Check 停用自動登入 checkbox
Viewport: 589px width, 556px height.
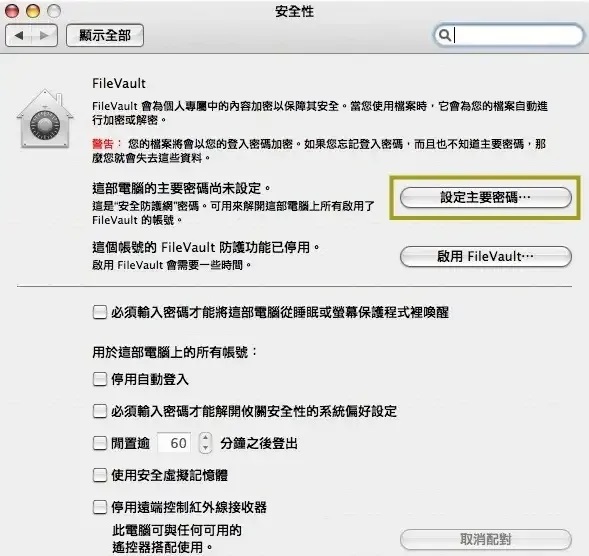tap(100, 379)
